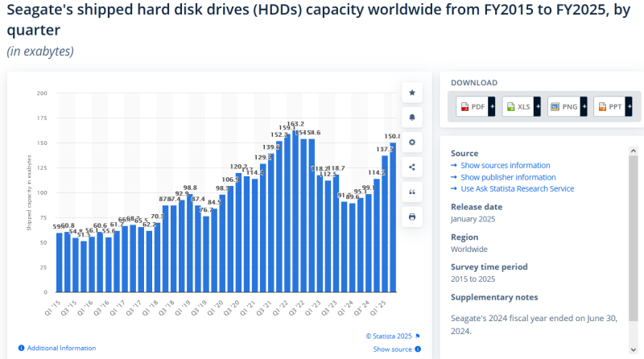
Task: Open chart settings gear icon
Action: 412,142
